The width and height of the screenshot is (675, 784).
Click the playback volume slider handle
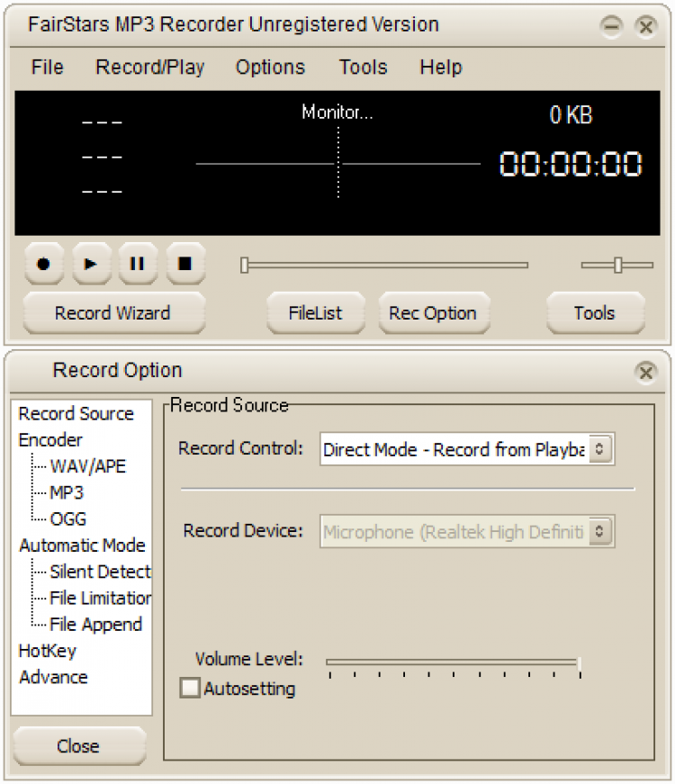point(618,265)
